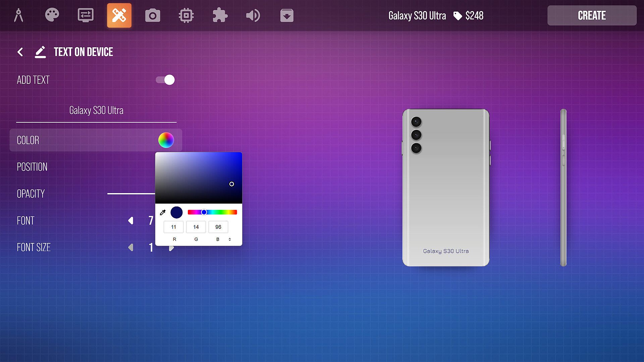Viewport: 644px width, 362px height.
Task: Open the processor chip tab
Action: click(x=186, y=15)
